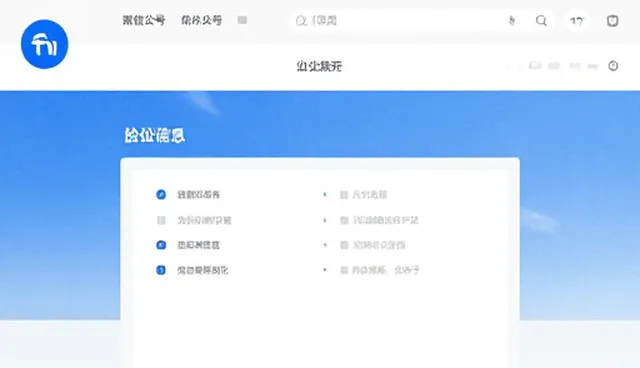The width and height of the screenshot is (640, 368).
Task: Open the grayed second left-column list entry text
Action: pos(204,221)
